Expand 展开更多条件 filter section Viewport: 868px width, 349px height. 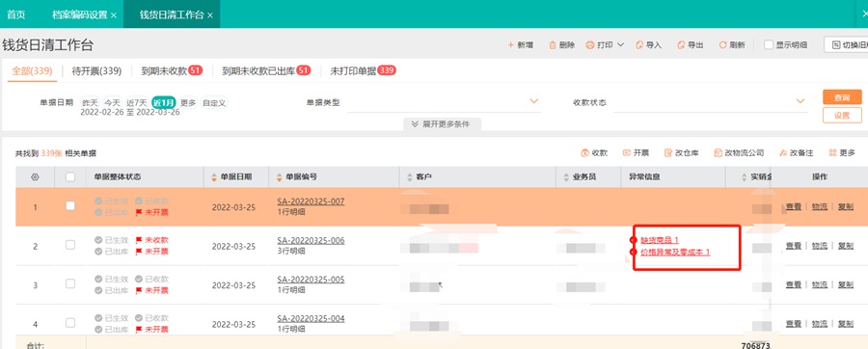pos(441,124)
